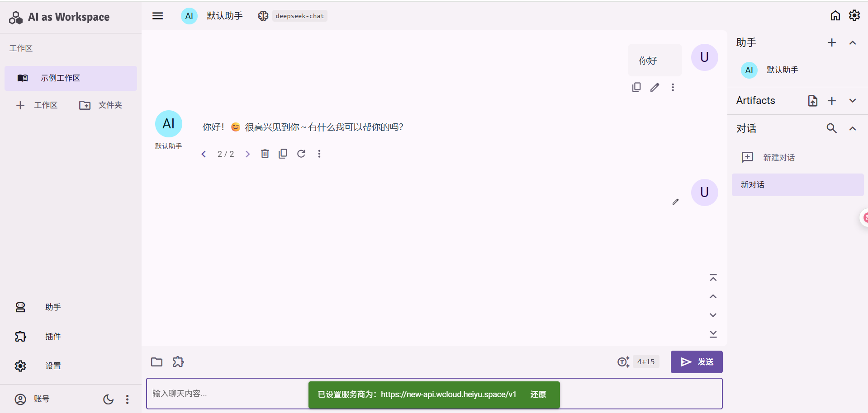Open the folder icon above the chat input

[157, 362]
